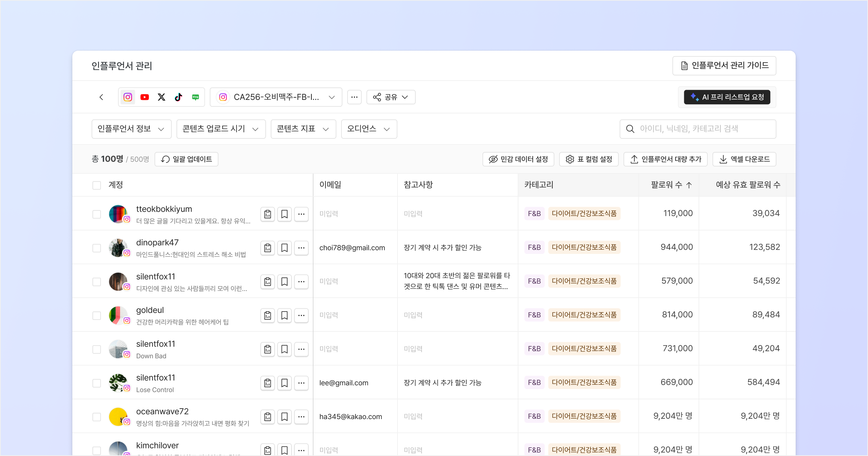Switch to the YouTube platform icon
868x456 pixels.
pos(145,97)
